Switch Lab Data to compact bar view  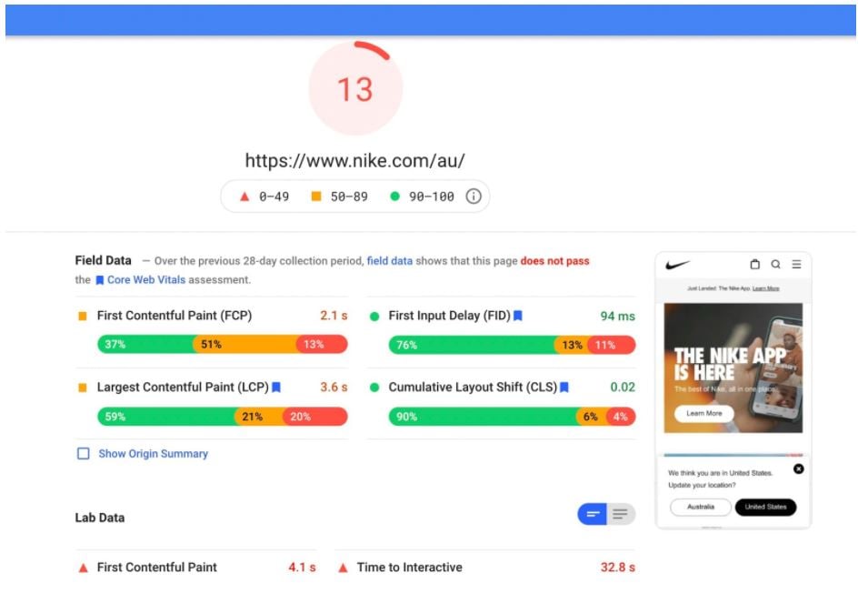(x=593, y=514)
